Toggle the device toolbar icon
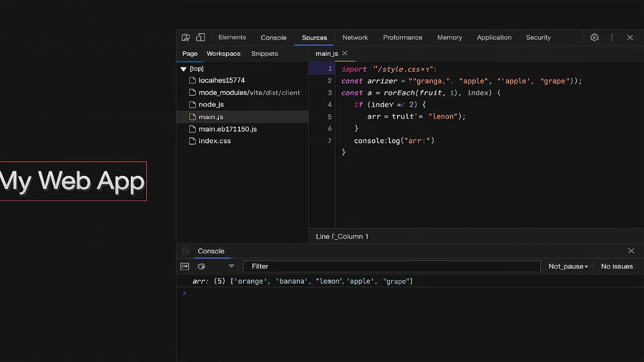The height and width of the screenshot is (362, 644). [200, 37]
